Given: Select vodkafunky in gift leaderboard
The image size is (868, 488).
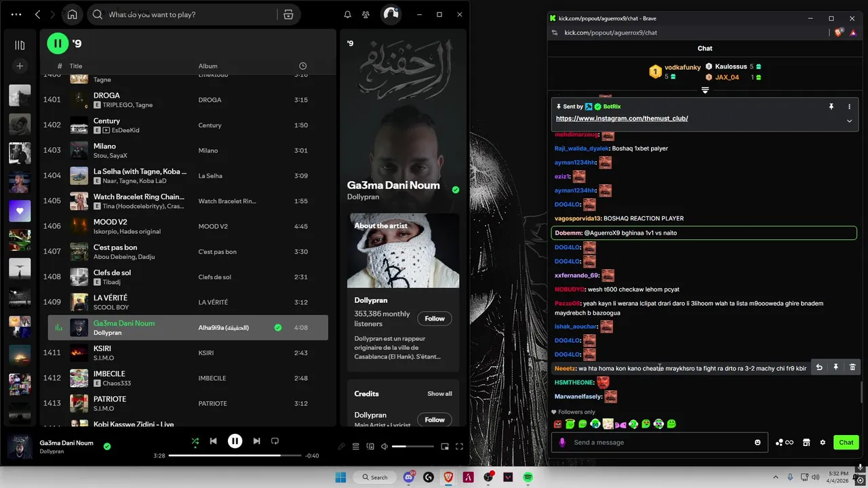Looking at the screenshot, I should [682, 67].
